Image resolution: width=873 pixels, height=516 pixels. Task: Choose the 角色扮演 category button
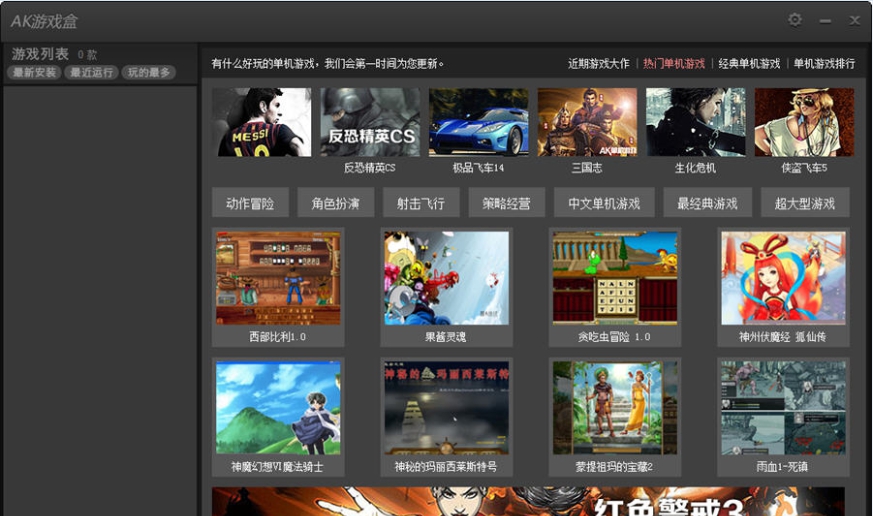click(336, 203)
